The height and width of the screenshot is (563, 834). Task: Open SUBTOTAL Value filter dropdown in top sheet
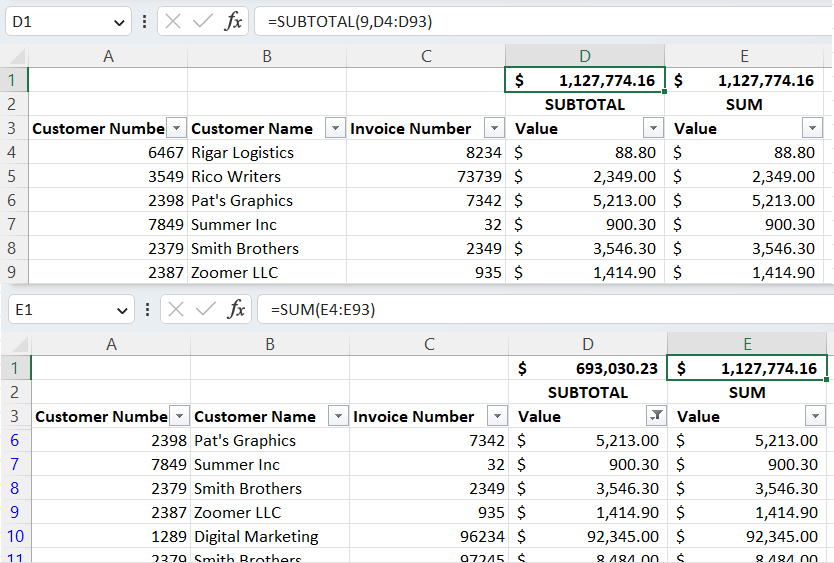[x=653, y=128]
